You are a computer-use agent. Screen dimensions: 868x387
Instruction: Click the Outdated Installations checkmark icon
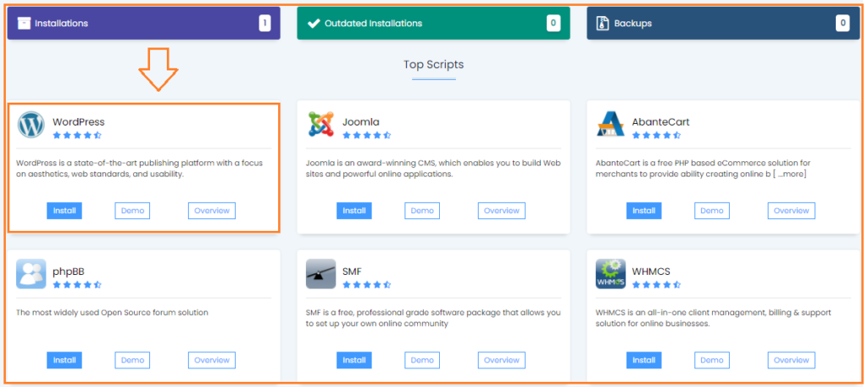click(x=314, y=23)
